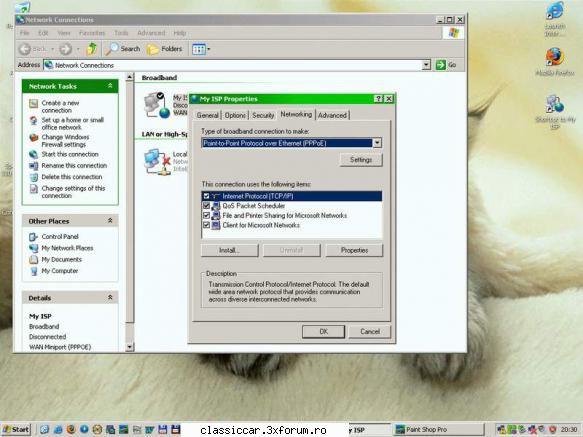Show the Folders pane
Screen dimensions: 583x437
click(165, 49)
